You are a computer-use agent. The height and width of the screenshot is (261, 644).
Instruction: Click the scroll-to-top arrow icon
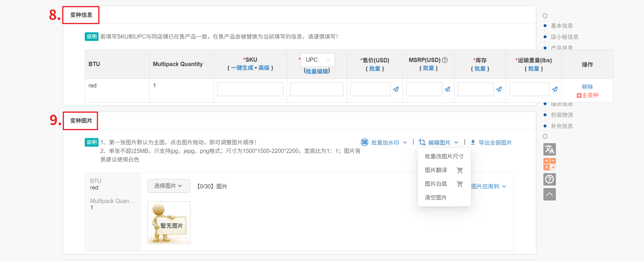click(549, 194)
